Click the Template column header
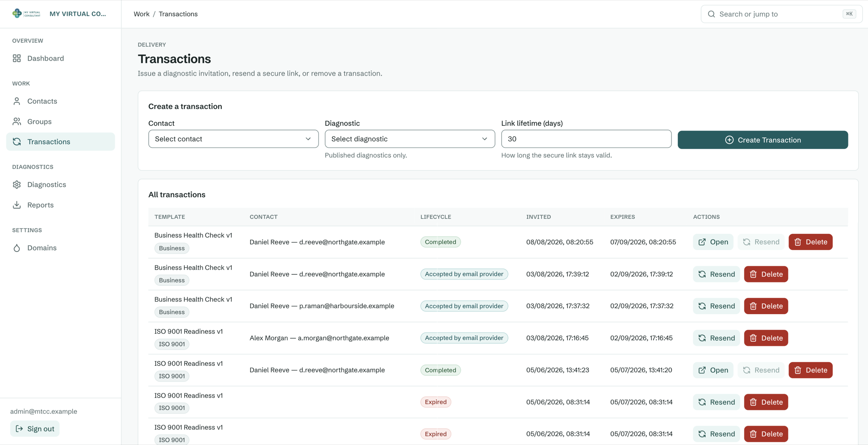Viewport: 868px width, 445px height. 170,217
